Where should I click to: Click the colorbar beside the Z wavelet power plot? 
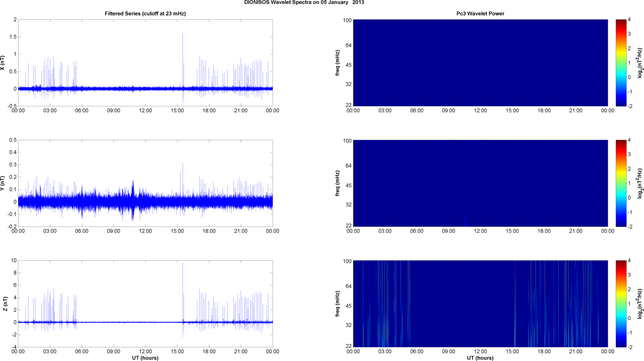621,304
